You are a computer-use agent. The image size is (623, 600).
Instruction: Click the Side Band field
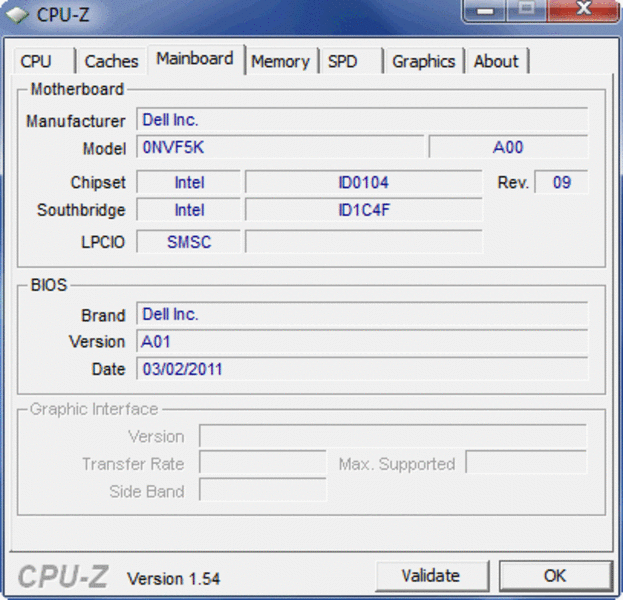pyautogui.click(x=263, y=490)
